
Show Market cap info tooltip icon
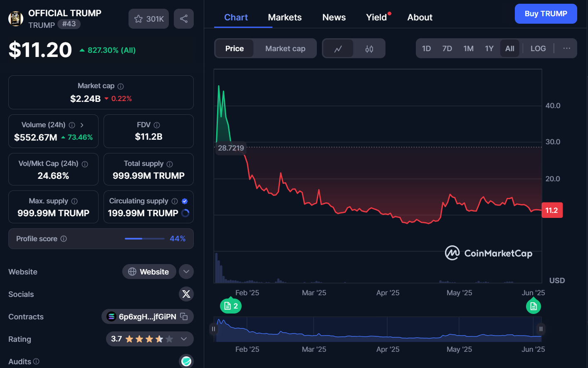[x=121, y=86]
